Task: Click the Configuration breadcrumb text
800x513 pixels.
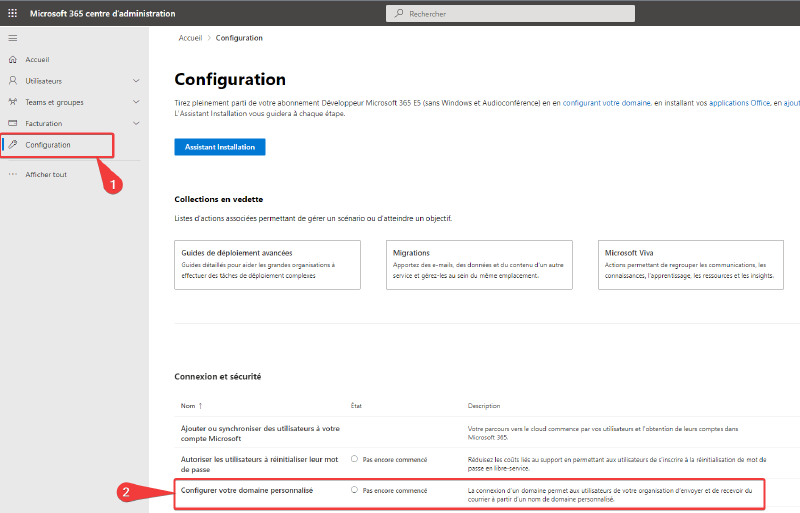Action: (x=239, y=38)
